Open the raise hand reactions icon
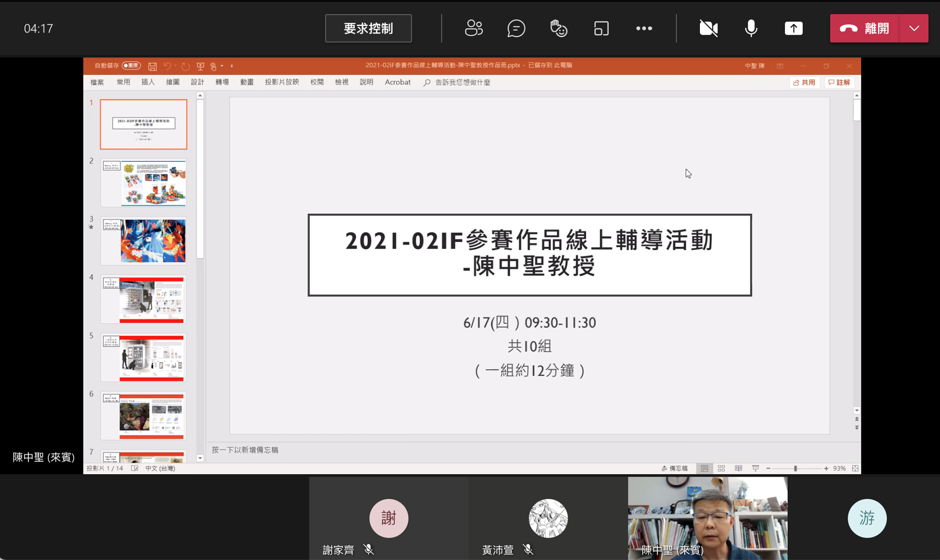This screenshot has height=560, width=940. pos(559,28)
